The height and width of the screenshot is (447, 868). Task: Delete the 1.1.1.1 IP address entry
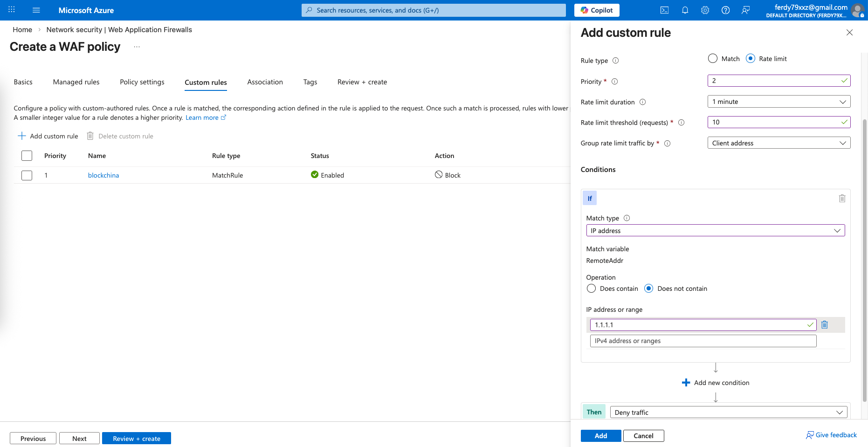click(824, 325)
